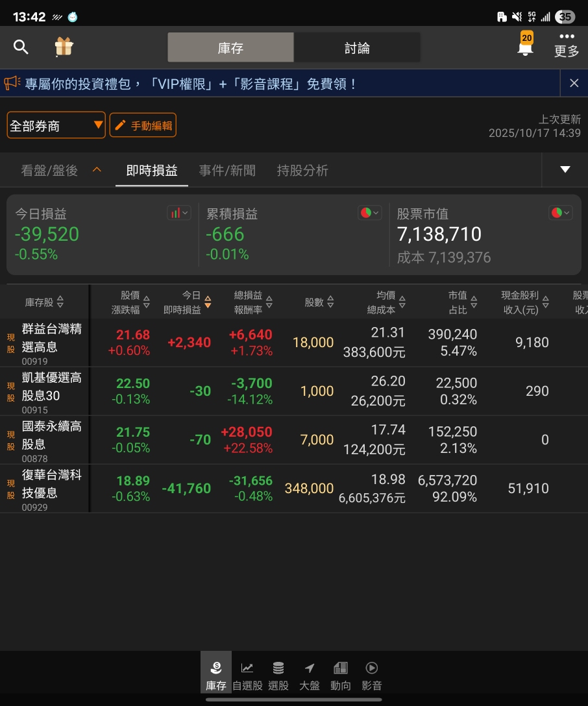The image size is (588, 706).
Task: Open the 全部券商 broker dropdown
Action: 56,125
